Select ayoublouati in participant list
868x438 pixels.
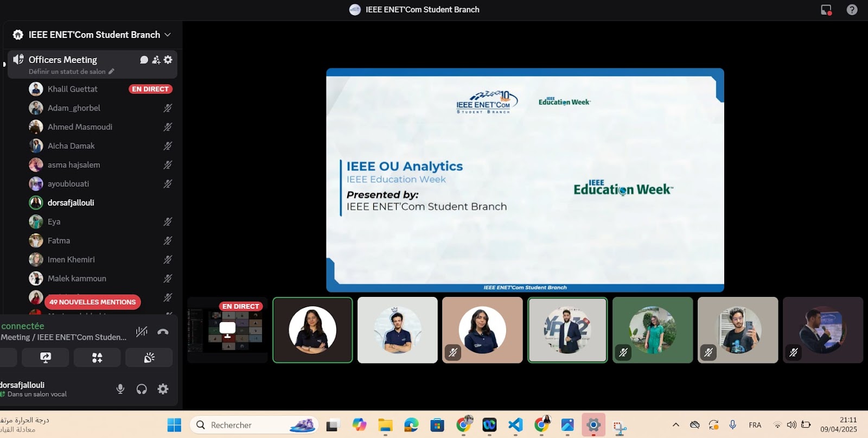click(x=101, y=184)
